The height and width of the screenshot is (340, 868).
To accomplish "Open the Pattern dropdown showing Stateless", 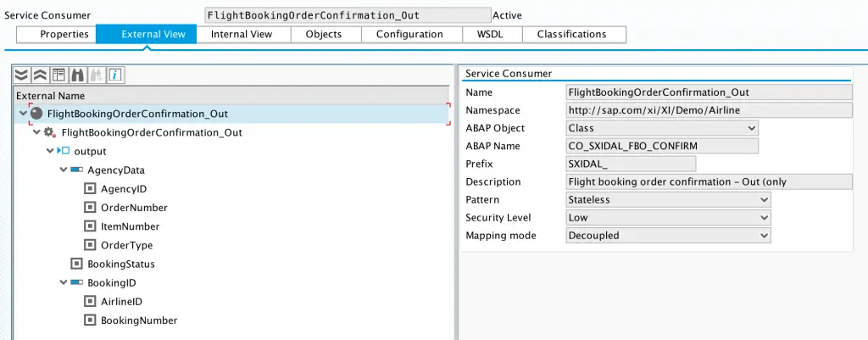I will 668,200.
